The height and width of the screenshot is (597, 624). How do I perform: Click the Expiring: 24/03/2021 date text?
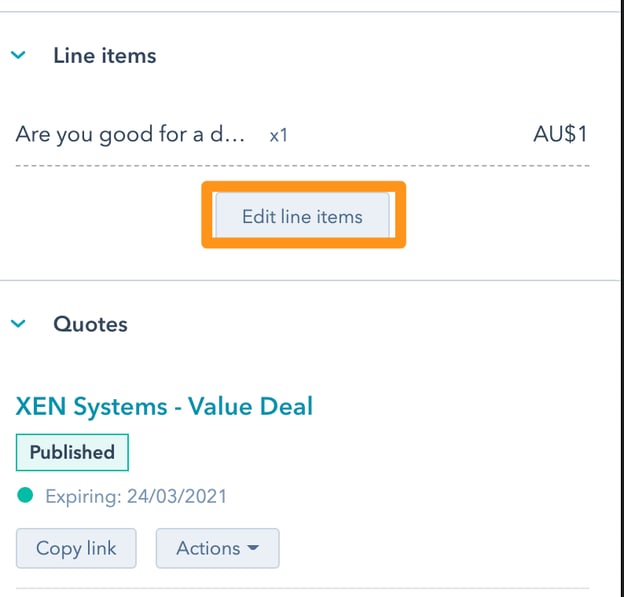[136, 495]
